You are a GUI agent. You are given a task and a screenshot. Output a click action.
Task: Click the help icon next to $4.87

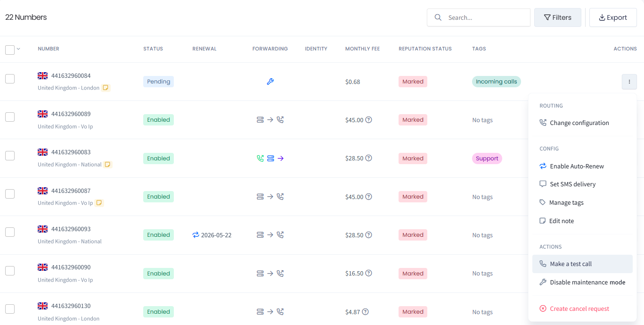pos(365,312)
